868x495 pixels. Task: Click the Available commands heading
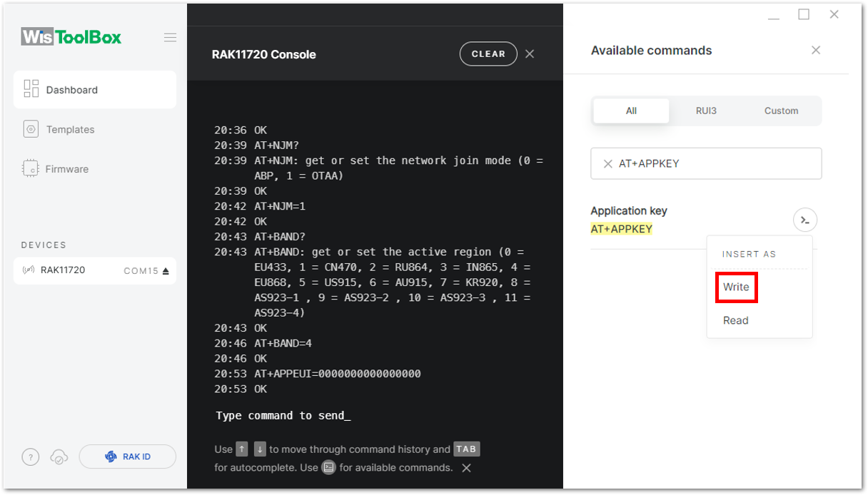pyautogui.click(x=652, y=51)
